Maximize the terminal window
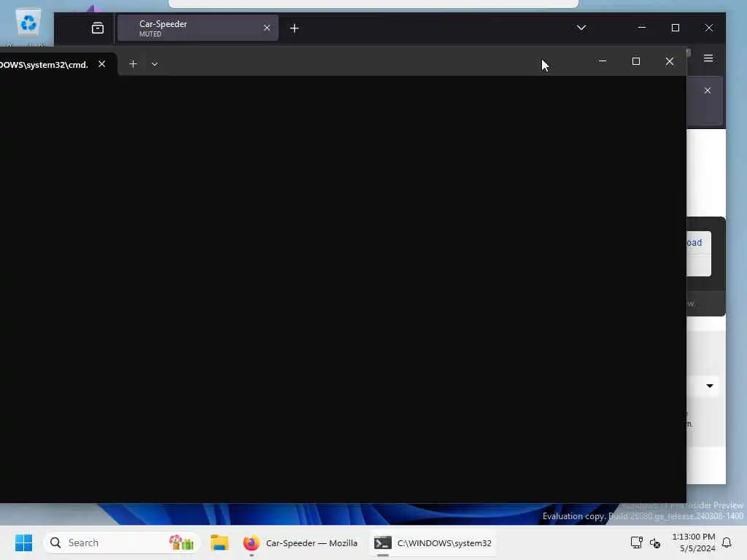This screenshot has height=560, width=747. click(x=636, y=61)
